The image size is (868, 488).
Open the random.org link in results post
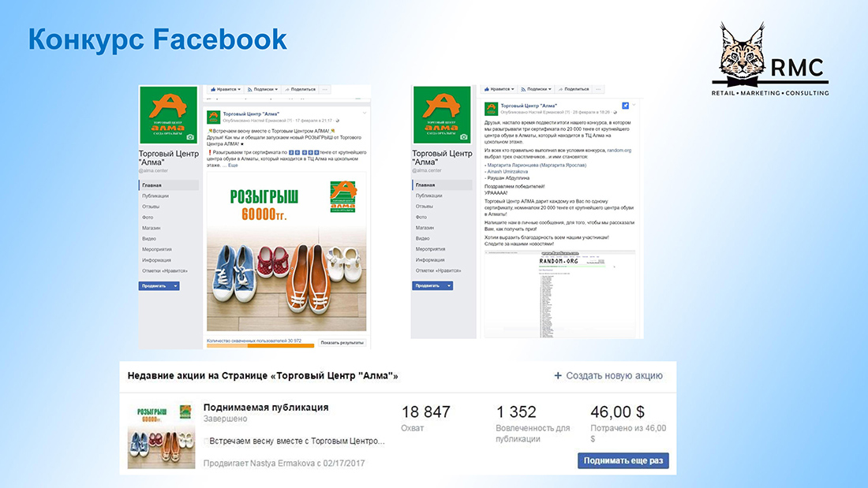click(x=619, y=151)
